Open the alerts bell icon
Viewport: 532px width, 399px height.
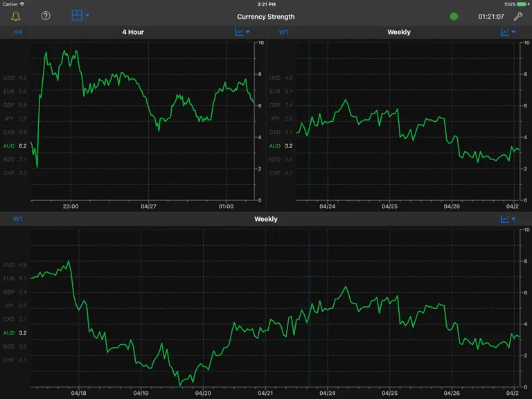click(x=16, y=17)
